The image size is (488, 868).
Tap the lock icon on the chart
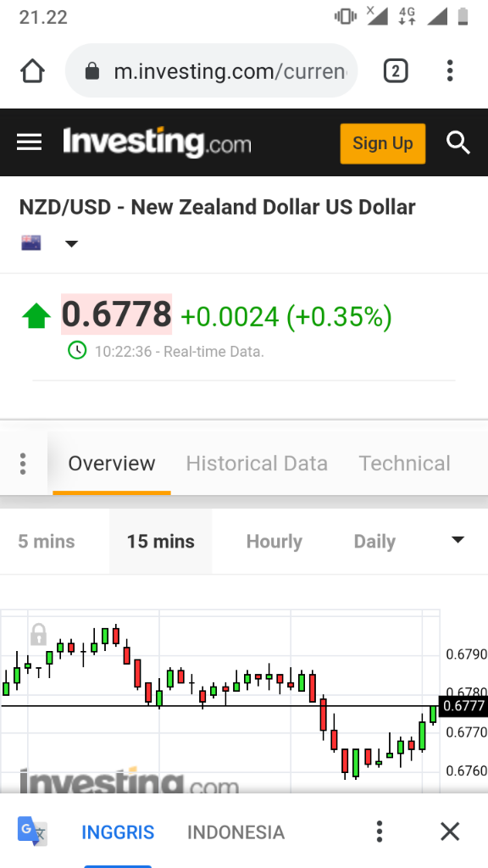pyautogui.click(x=38, y=634)
